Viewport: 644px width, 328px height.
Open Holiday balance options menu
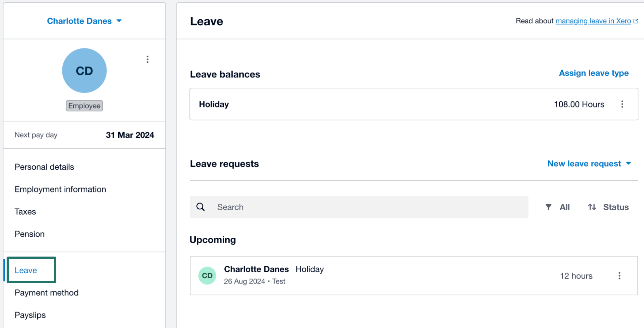tap(622, 104)
